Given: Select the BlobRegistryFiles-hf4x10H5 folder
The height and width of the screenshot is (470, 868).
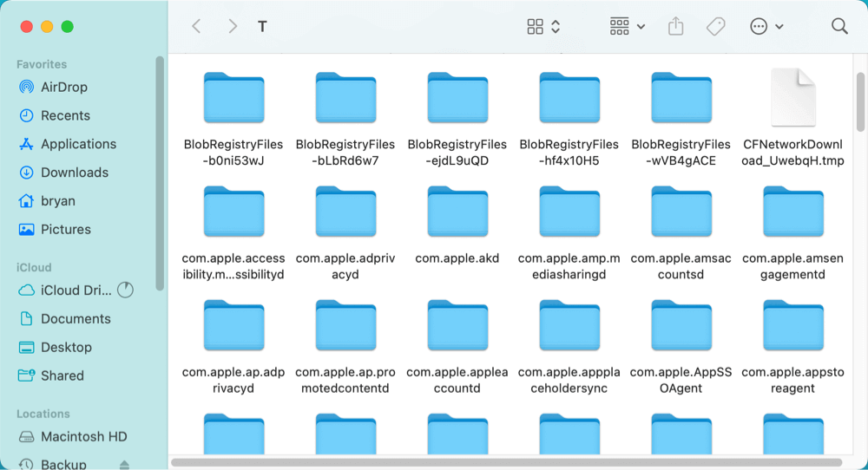Looking at the screenshot, I should click(x=569, y=97).
